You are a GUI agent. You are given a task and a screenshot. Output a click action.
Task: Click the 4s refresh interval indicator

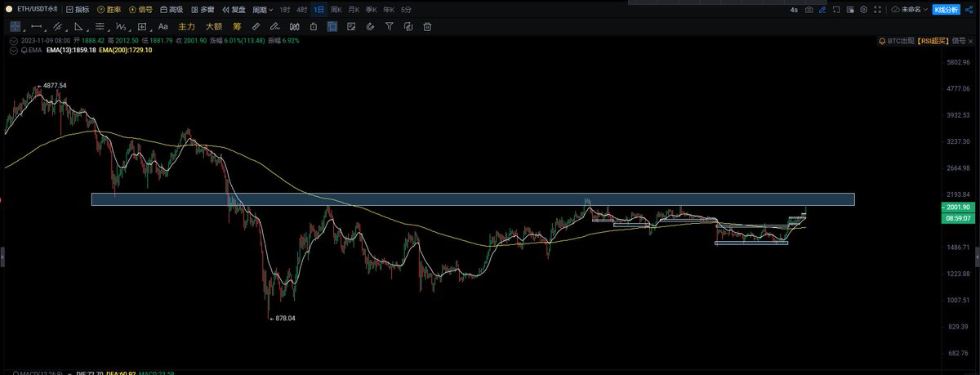pyautogui.click(x=794, y=10)
